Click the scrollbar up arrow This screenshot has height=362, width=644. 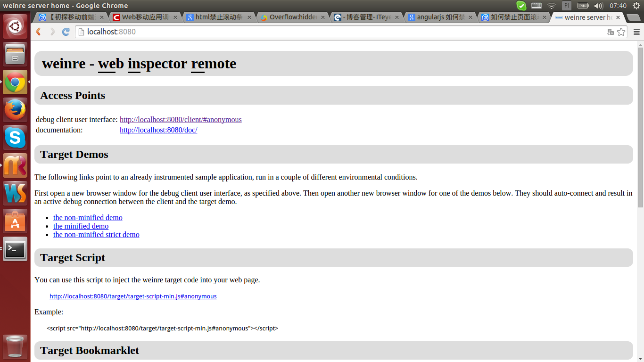click(x=640, y=44)
